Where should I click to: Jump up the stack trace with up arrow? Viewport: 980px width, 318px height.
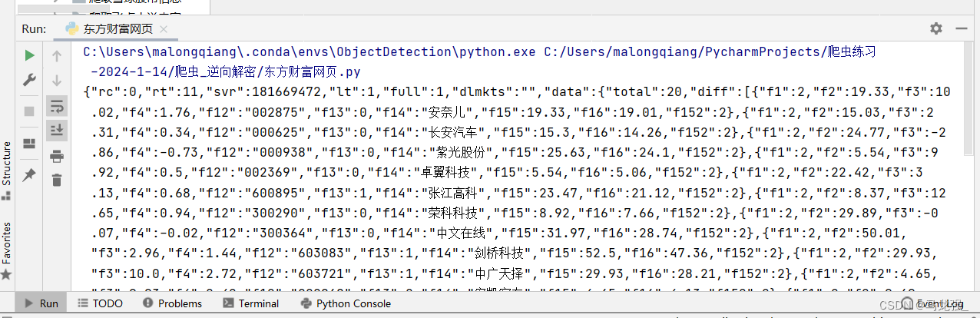(x=57, y=55)
